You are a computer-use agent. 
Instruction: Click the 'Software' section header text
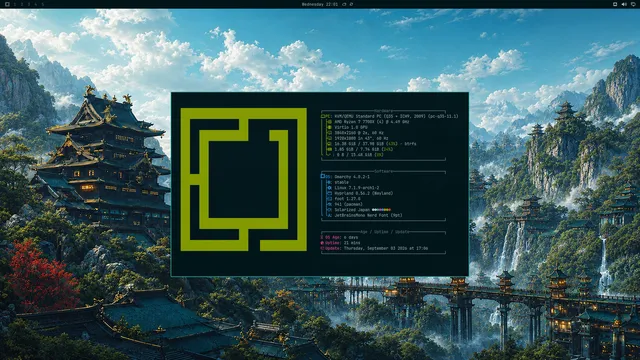(x=383, y=171)
